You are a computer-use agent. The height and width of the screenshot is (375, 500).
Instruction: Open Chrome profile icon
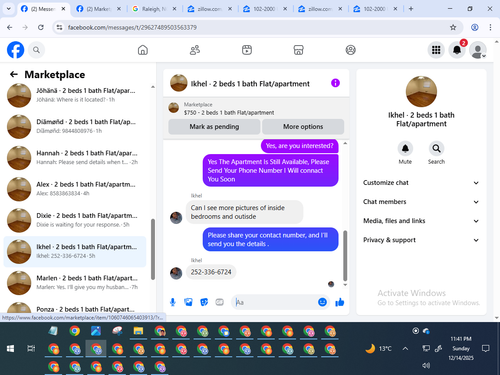tap(475, 27)
